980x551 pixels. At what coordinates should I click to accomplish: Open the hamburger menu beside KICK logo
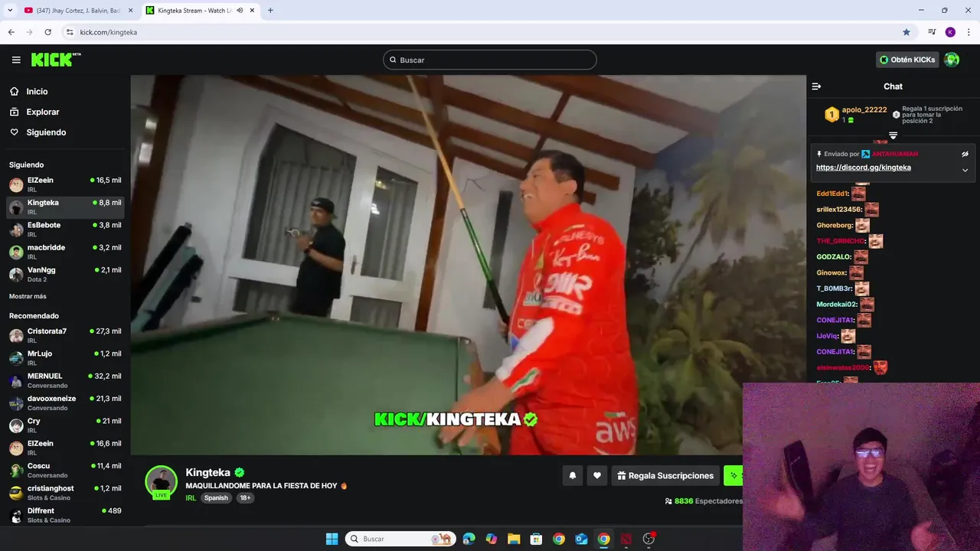16,60
